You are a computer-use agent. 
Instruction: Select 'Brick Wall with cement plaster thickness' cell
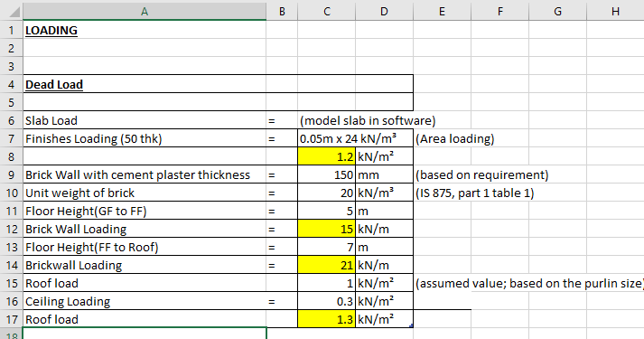(x=145, y=174)
